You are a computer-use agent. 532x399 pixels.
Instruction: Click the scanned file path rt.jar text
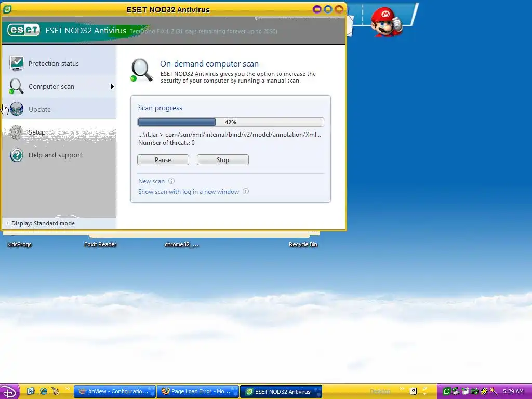coord(229,135)
